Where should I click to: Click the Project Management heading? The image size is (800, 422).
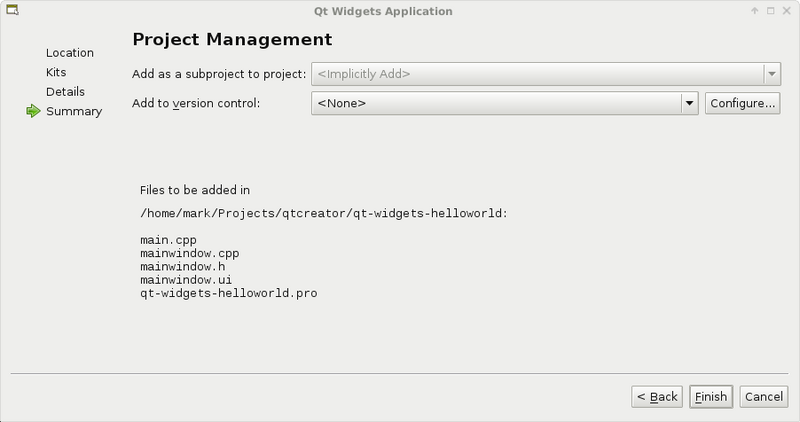(232, 39)
